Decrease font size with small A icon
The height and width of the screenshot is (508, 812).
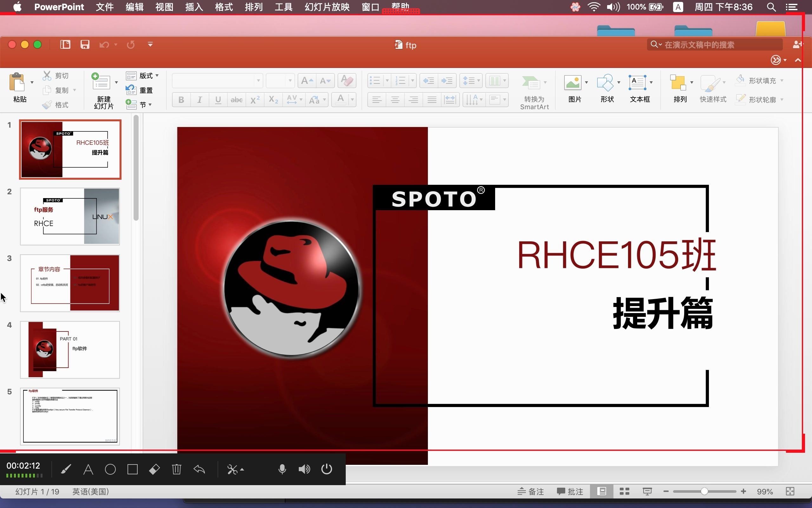(x=325, y=81)
